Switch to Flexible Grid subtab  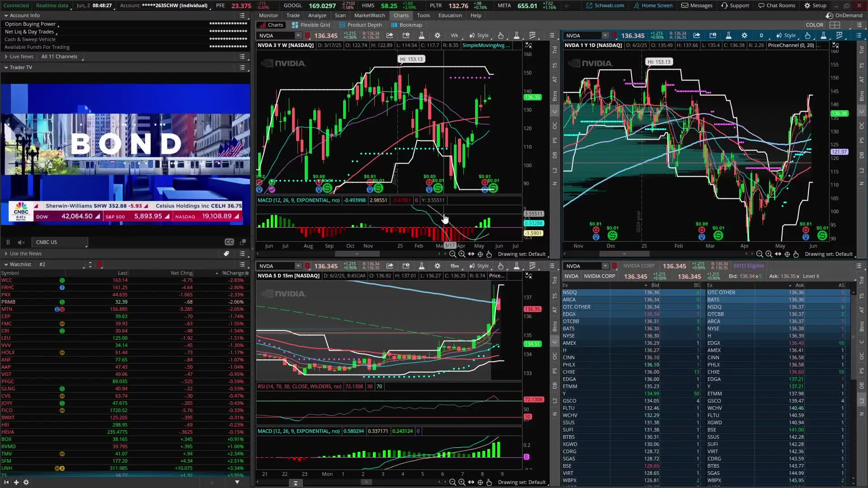click(311, 25)
